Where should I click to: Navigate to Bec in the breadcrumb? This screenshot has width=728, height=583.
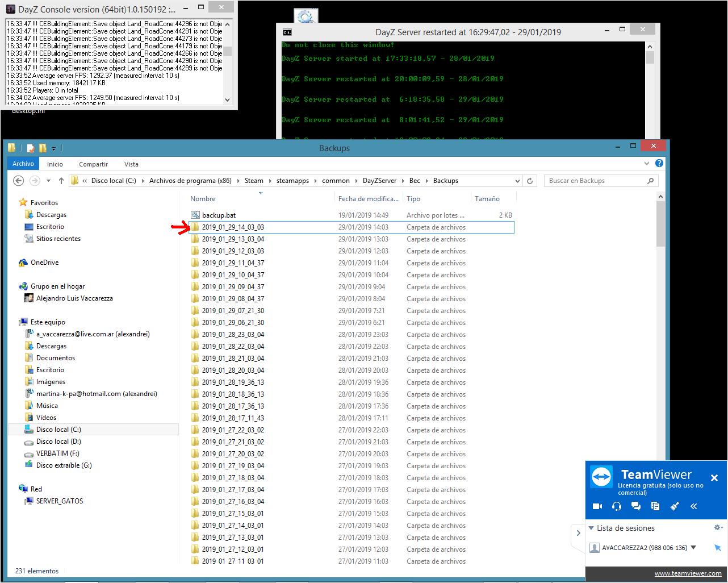pyautogui.click(x=415, y=181)
